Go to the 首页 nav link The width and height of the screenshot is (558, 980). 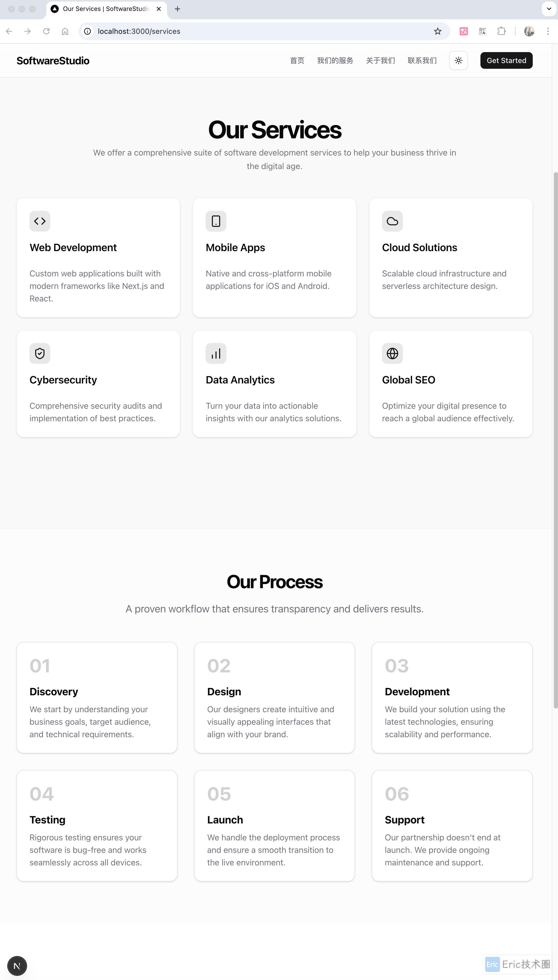(x=297, y=61)
